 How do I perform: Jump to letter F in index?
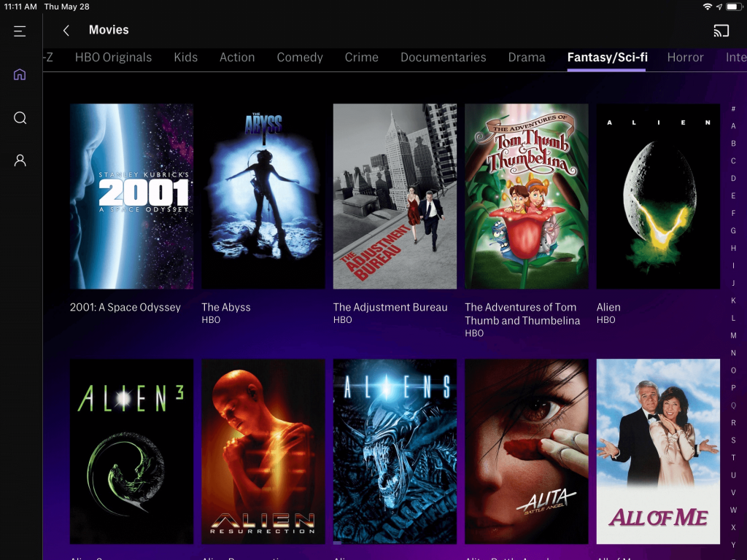point(733,214)
